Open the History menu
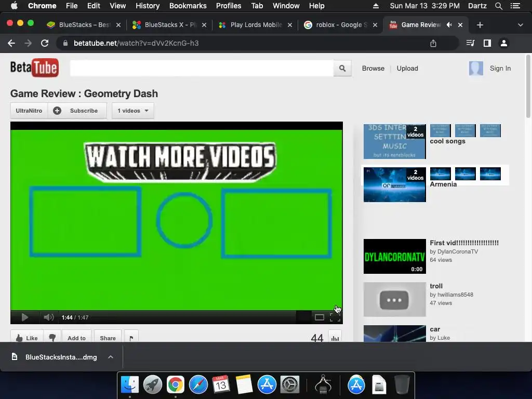Screen dimensions: 532x399 [x=147, y=6]
